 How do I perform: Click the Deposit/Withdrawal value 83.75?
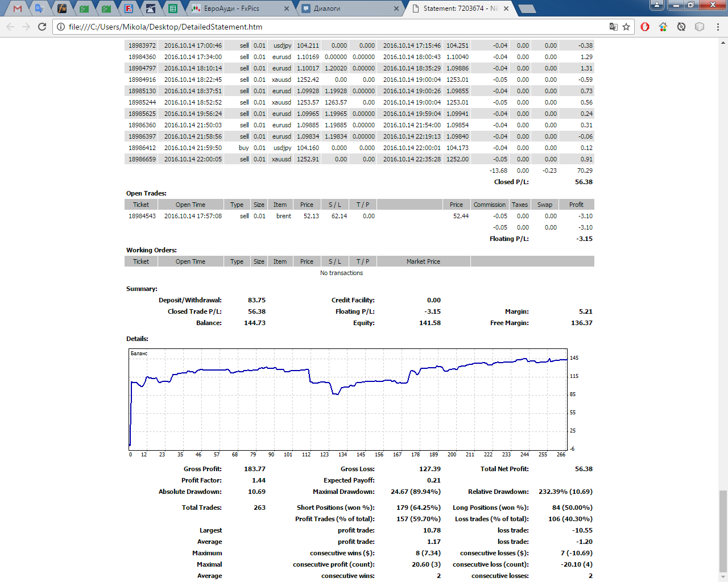(257, 300)
